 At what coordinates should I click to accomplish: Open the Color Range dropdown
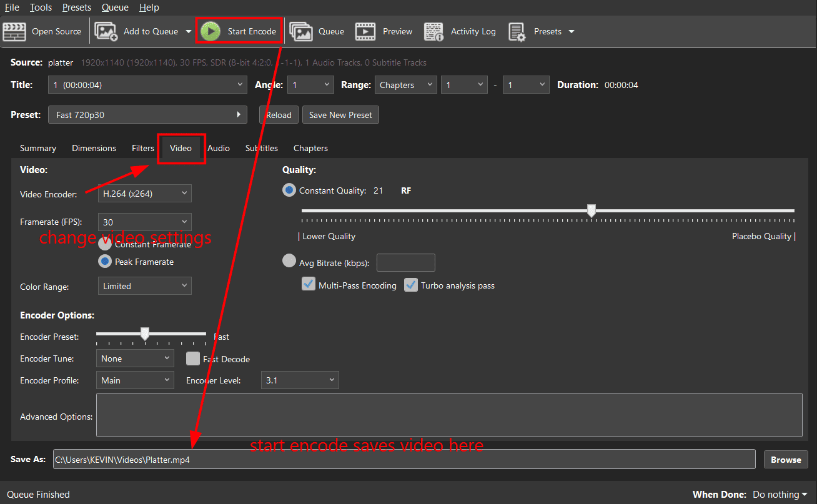(x=145, y=286)
